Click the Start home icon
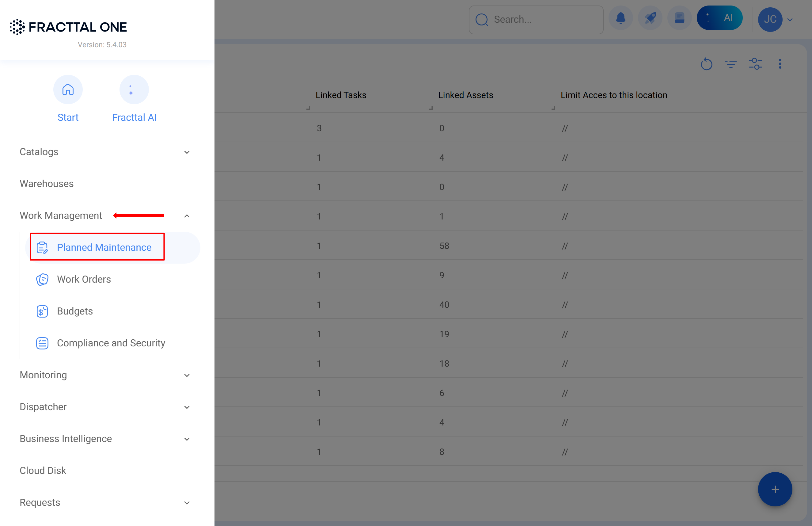812x526 pixels. [68, 90]
